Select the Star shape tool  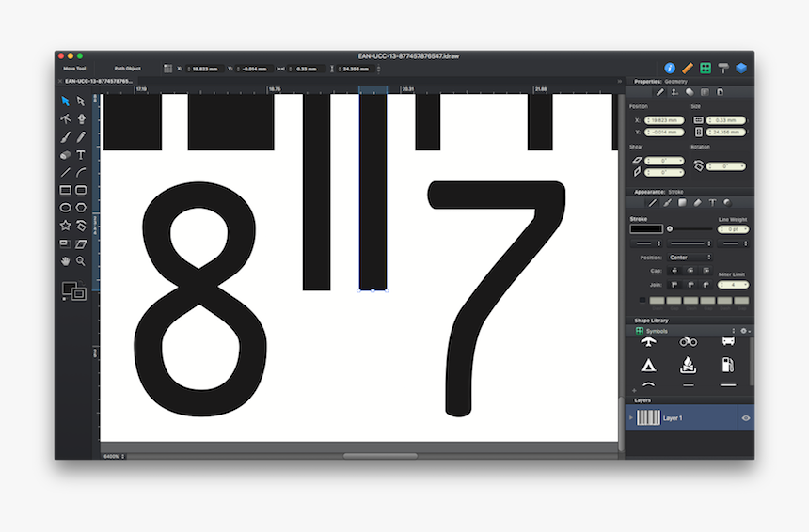click(x=66, y=226)
